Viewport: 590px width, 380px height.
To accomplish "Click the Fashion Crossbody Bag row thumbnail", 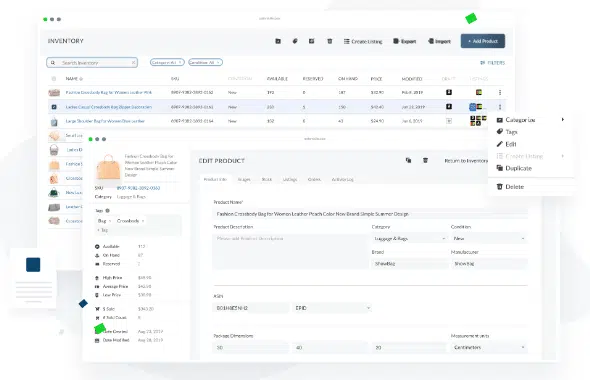I will (x=54, y=93).
